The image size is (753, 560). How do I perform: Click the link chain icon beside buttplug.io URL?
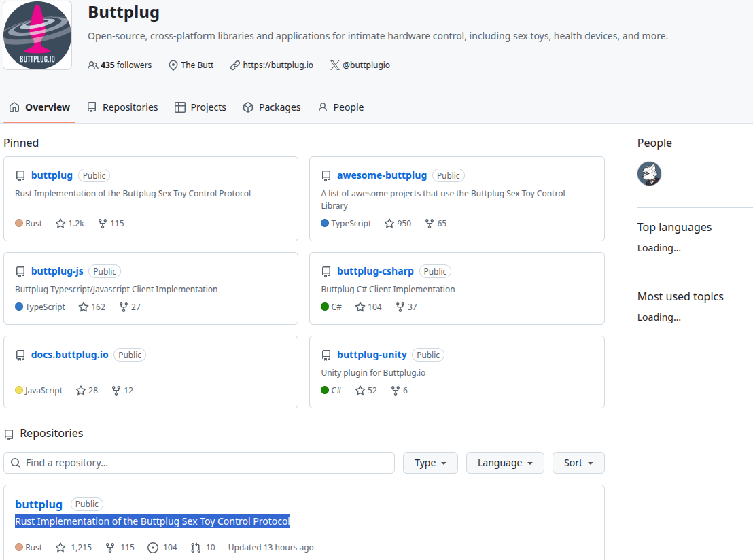coord(235,65)
